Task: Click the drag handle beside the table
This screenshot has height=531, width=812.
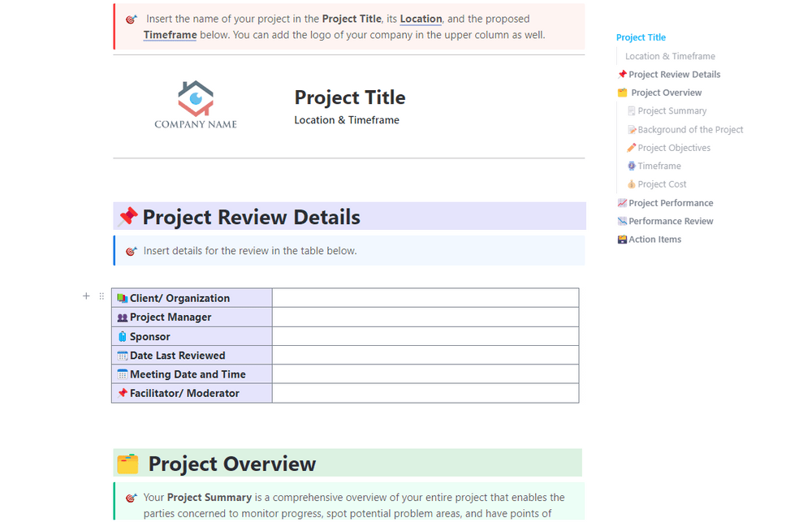Action: click(x=101, y=296)
